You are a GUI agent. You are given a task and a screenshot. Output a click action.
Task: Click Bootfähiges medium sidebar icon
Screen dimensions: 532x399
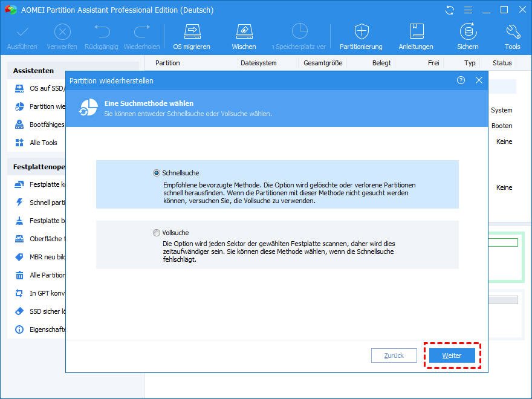[19, 125]
